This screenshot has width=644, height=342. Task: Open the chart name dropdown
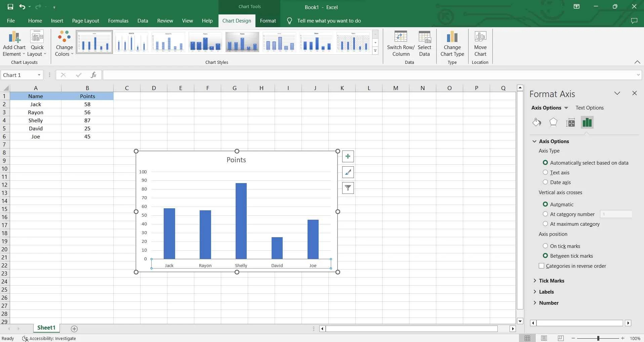click(39, 75)
